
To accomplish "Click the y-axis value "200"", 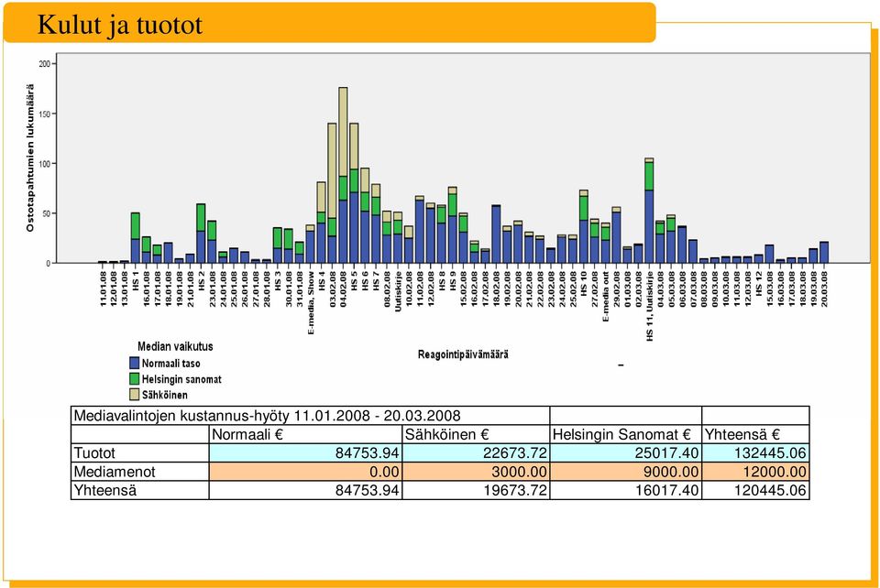I will tap(44, 64).
